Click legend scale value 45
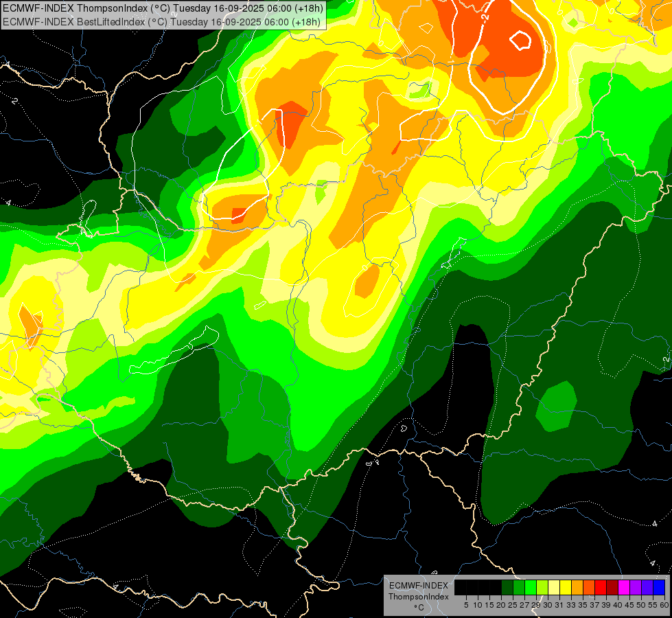 pos(629,605)
